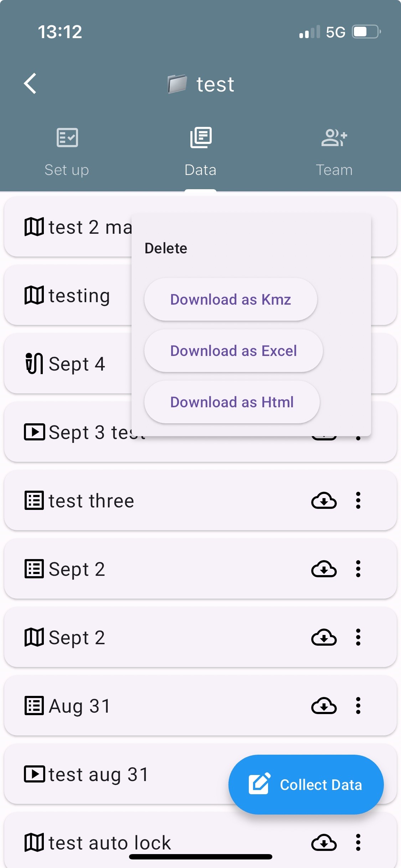Open three-dot menu for Aug 31

tap(358, 706)
